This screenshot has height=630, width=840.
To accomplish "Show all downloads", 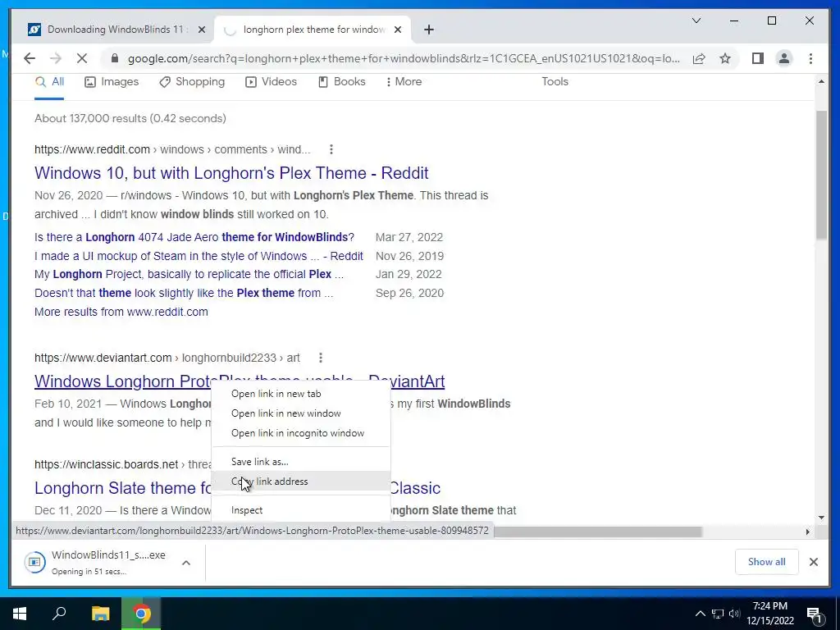I will pyautogui.click(x=767, y=562).
